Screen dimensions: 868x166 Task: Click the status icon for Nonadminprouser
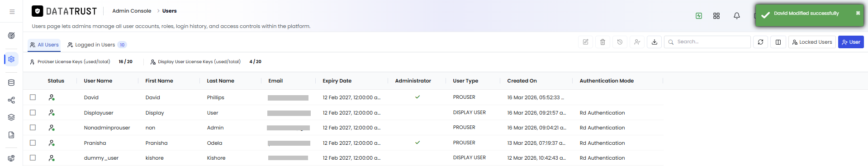click(x=52, y=128)
